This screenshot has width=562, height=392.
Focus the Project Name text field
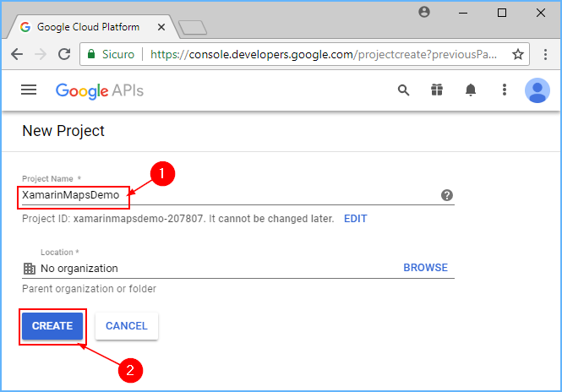click(x=228, y=195)
